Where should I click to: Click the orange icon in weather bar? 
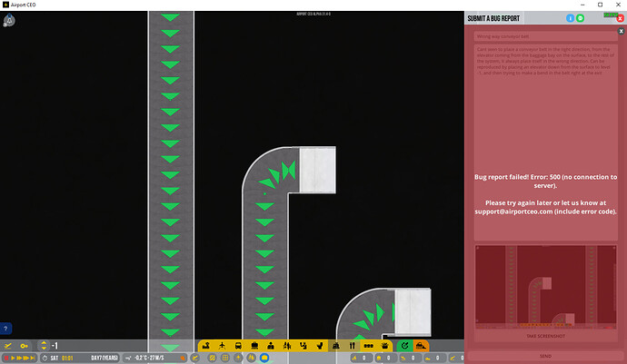tap(183, 358)
